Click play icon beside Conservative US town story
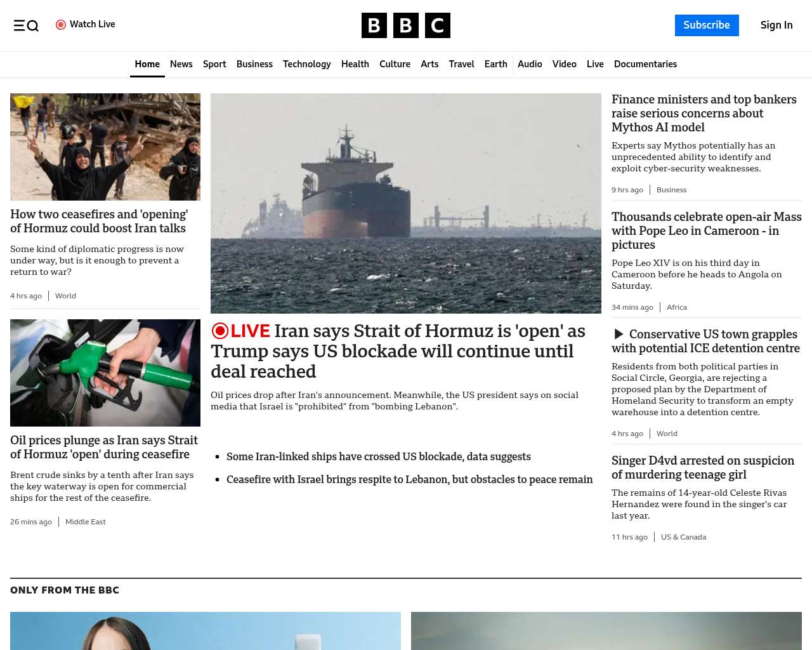The height and width of the screenshot is (650, 812). click(619, 335)
